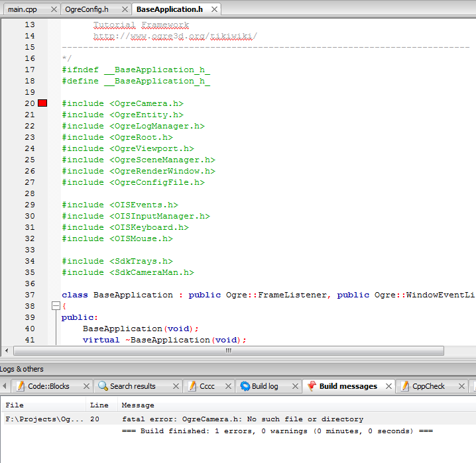Click the #ifndef __BaseApplication_h_ line
The height and width of the screenshot is (463, 476).
coord(136,70)
